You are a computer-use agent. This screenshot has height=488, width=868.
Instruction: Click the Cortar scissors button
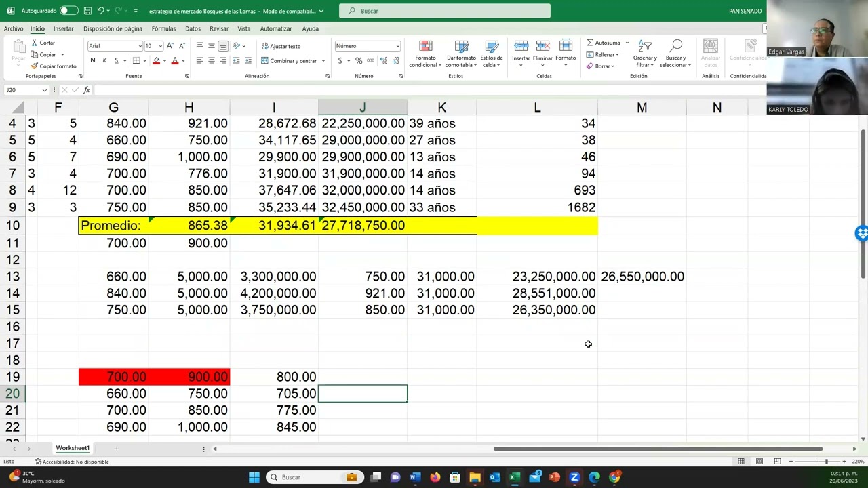click(43, 43)
